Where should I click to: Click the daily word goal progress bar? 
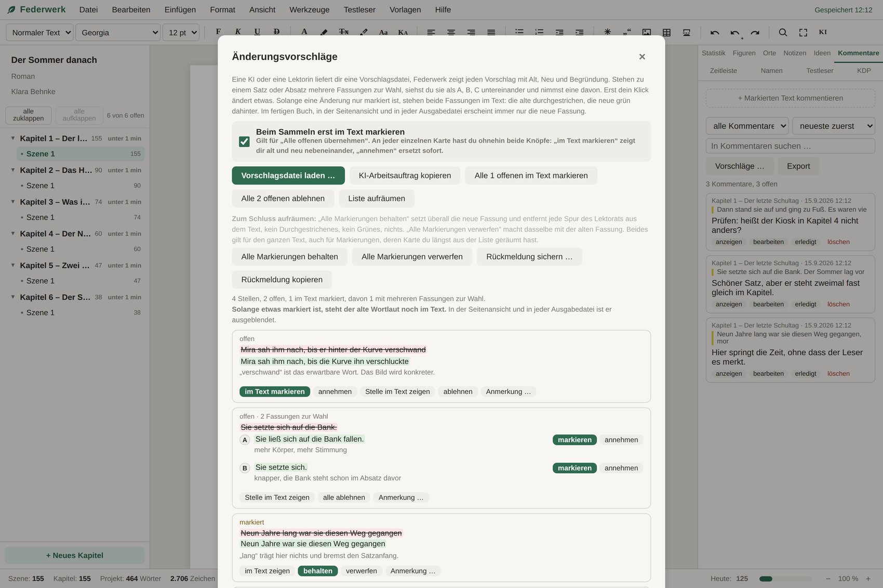coord(785,578)
